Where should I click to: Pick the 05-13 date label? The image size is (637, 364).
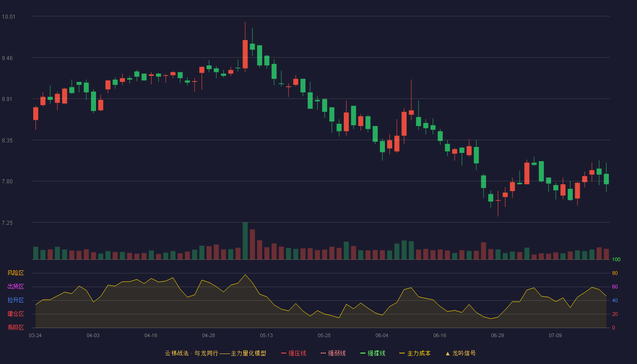coord(266,335)
